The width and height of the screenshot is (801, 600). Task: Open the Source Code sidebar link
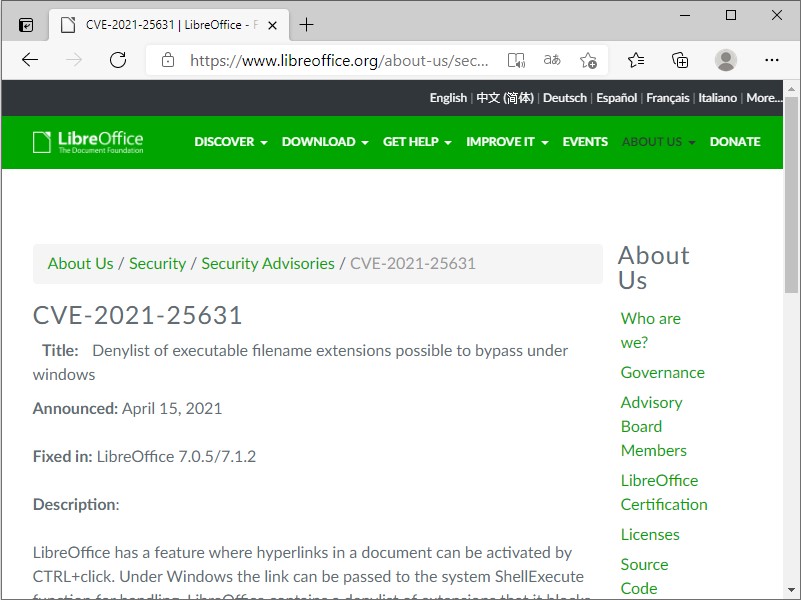click(x=644, y=576)
